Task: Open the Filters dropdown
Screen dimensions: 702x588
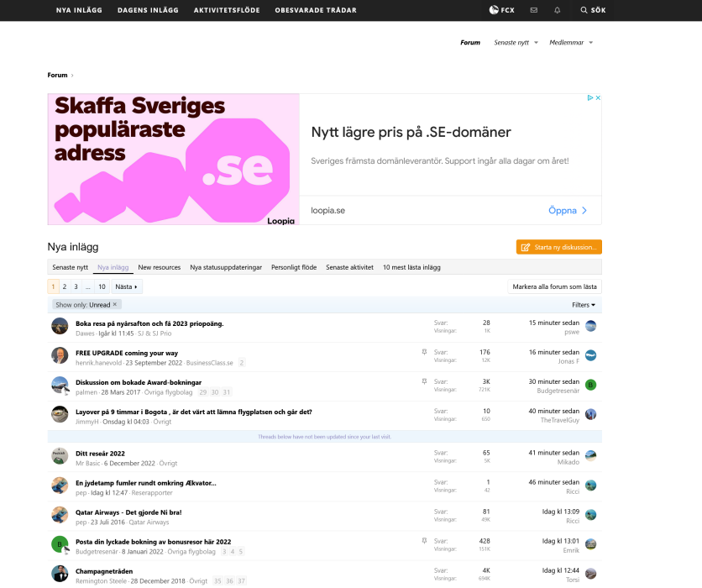Action: [x=584, y=305]
